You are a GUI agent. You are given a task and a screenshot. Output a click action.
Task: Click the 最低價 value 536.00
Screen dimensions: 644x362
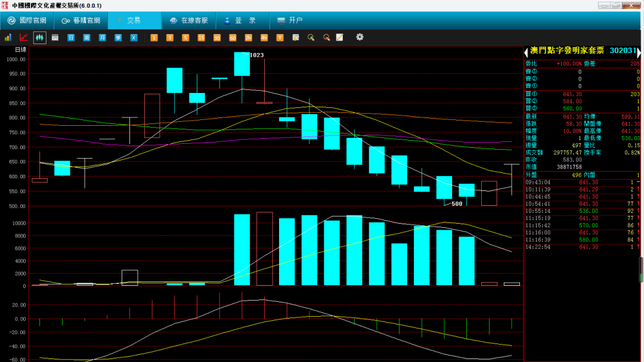tap(630, 138)
